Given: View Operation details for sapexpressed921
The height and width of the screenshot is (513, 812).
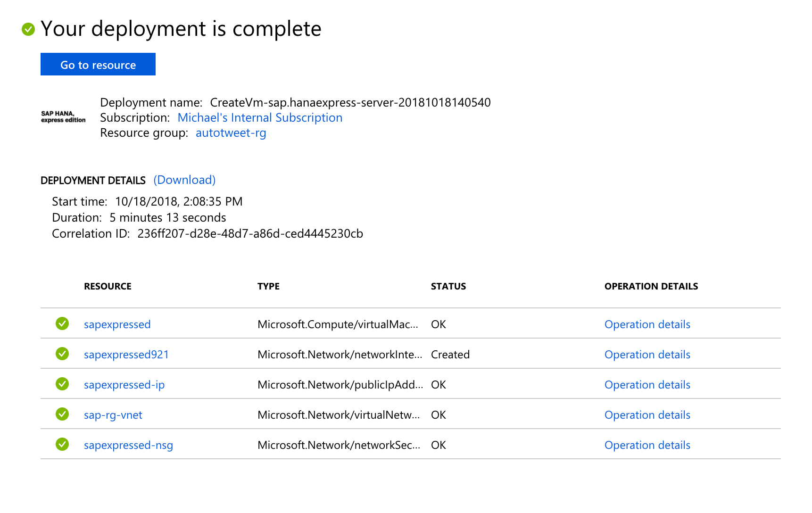Looking at the screenshot, I should (x=647, y=355).
